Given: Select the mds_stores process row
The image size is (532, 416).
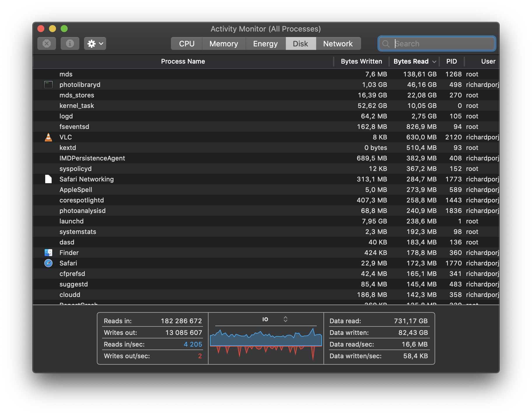Looking at the screenshot, I should 266,95.
